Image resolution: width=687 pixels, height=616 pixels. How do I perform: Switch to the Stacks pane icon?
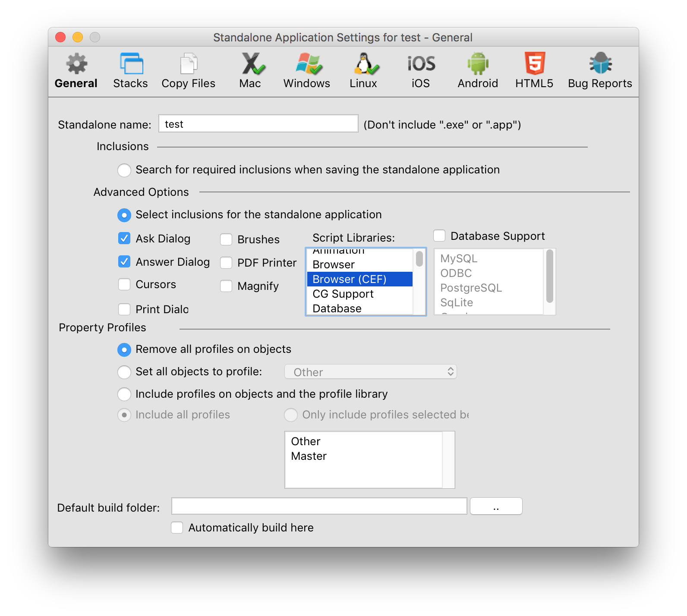[x=131, y=64]
